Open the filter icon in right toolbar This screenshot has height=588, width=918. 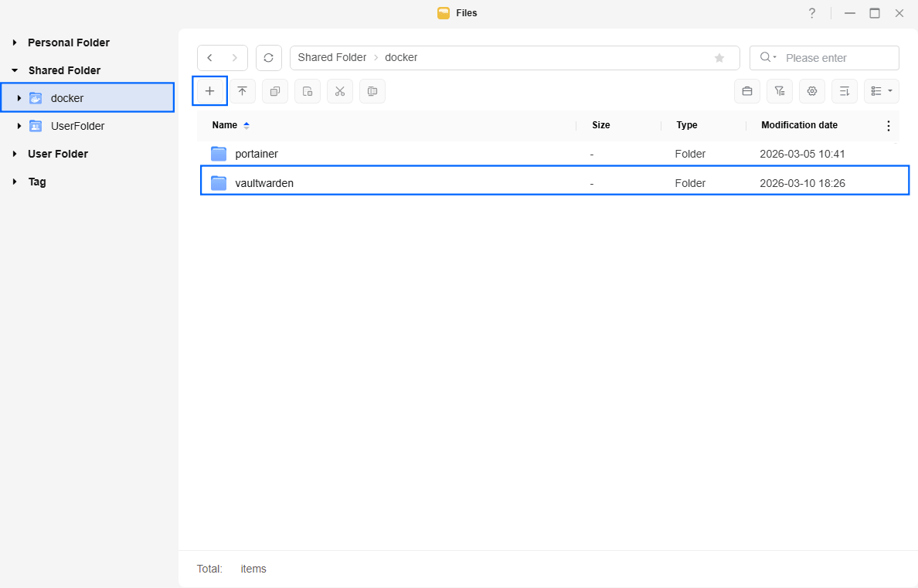pyautogui.click(x=779, y=91)
